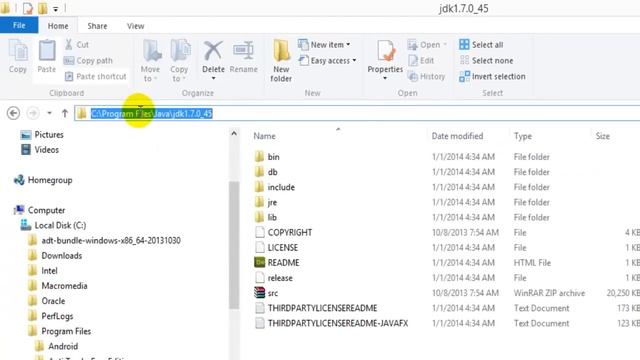Open the New item dropdown

coord(324,44)
